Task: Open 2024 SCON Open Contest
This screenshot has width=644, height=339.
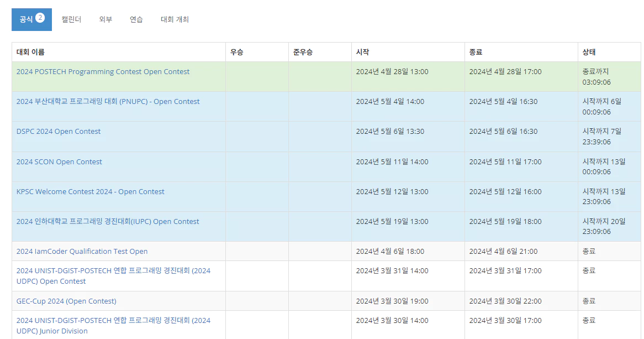Action: [x=59, y=161]
